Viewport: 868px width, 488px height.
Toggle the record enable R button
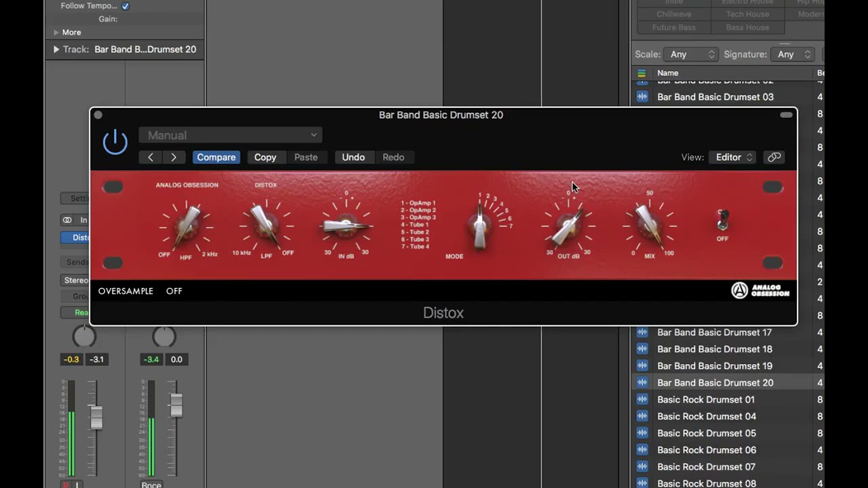coord(66,485)
